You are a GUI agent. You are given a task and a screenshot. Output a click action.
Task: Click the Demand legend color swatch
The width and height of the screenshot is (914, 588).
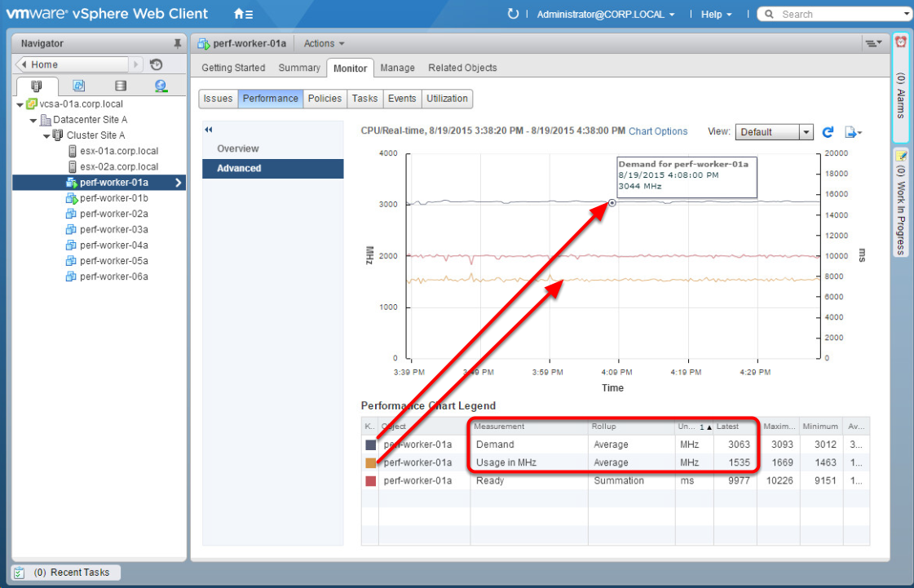[370, 445]
